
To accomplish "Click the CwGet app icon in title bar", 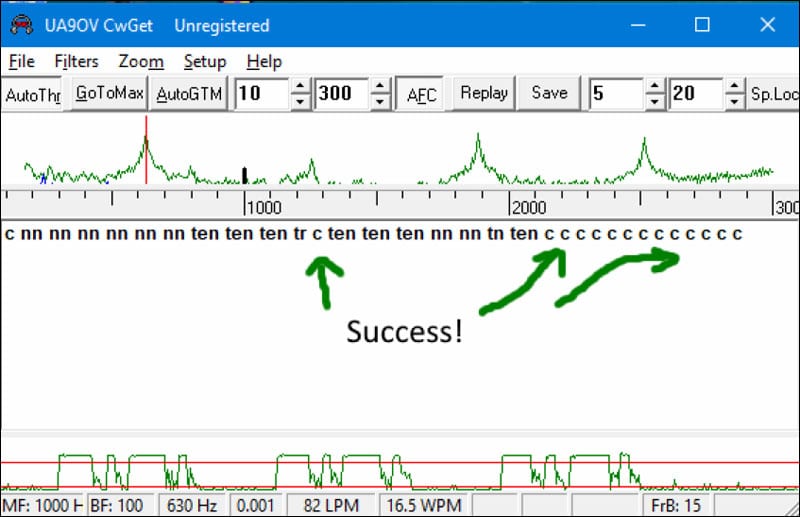I will [21, 24].
